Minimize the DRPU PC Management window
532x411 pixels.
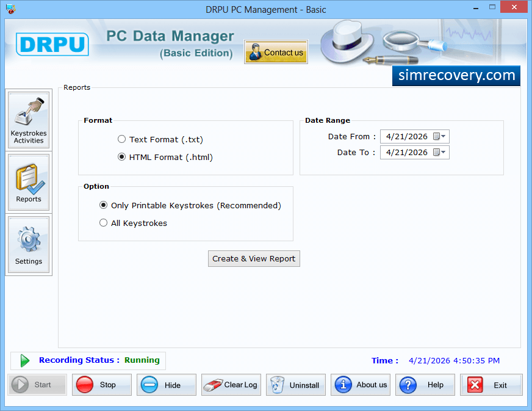(476, 7)
